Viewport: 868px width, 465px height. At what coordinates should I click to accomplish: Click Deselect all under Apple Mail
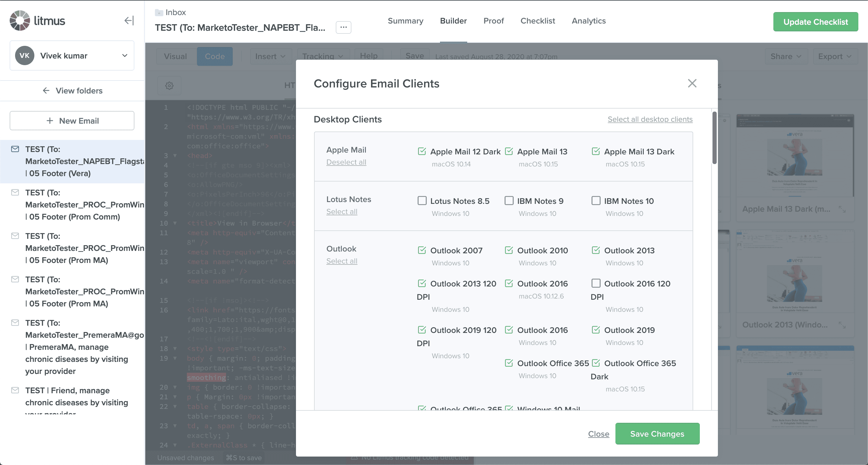tap(346, 162)
